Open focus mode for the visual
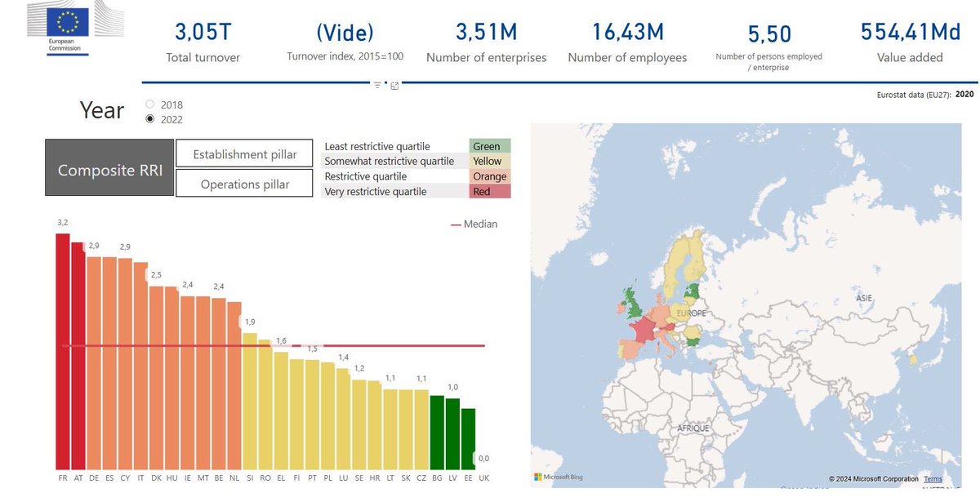The width and height of the screenshot is (980, 502). tap(394, 85)
